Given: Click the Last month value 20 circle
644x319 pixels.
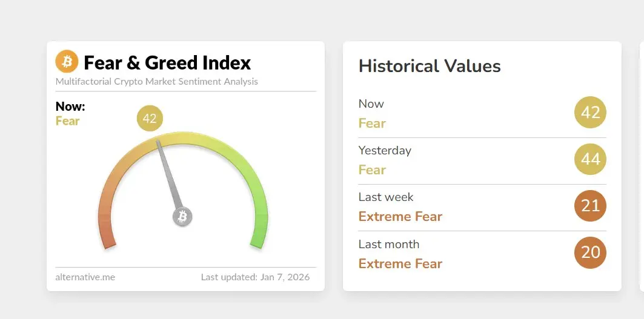Looking at the screenshot, I should (590, 252).
